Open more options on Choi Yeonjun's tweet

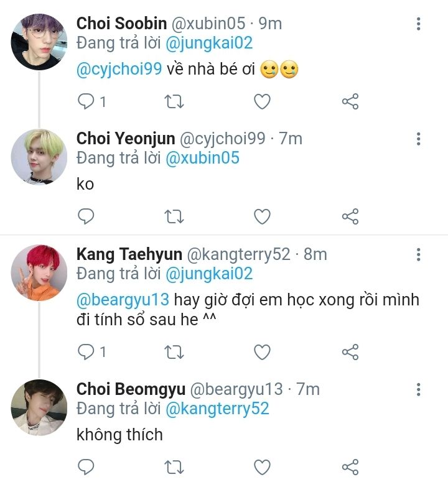[418, 139]
